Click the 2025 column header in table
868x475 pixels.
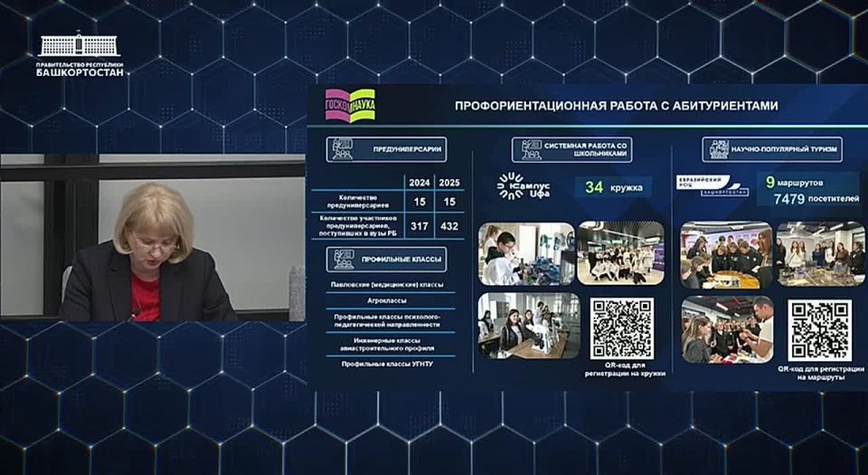pos(449,181)
